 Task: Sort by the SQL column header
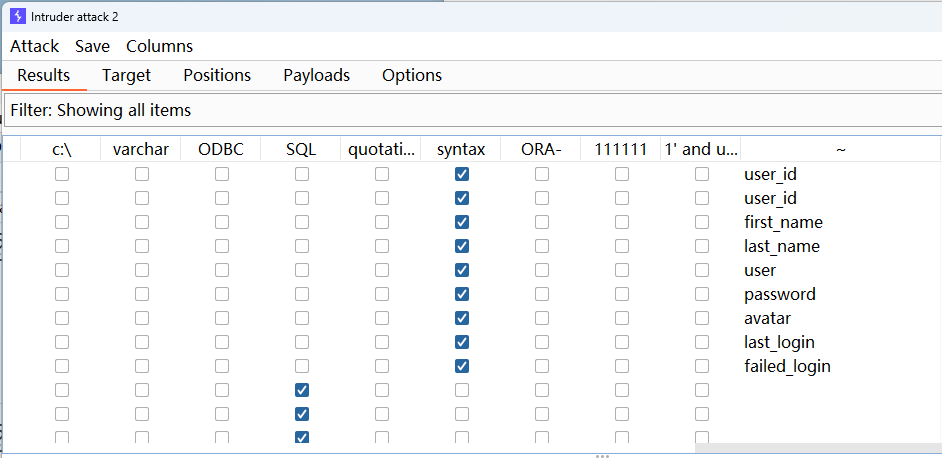coord(301,149)
